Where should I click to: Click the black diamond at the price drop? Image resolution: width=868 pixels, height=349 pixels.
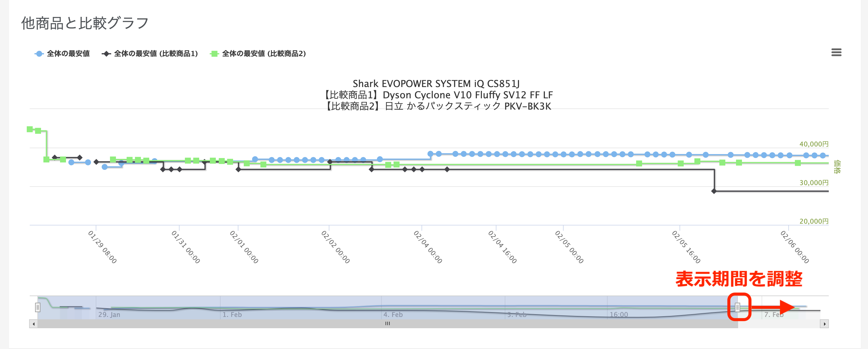714,191
